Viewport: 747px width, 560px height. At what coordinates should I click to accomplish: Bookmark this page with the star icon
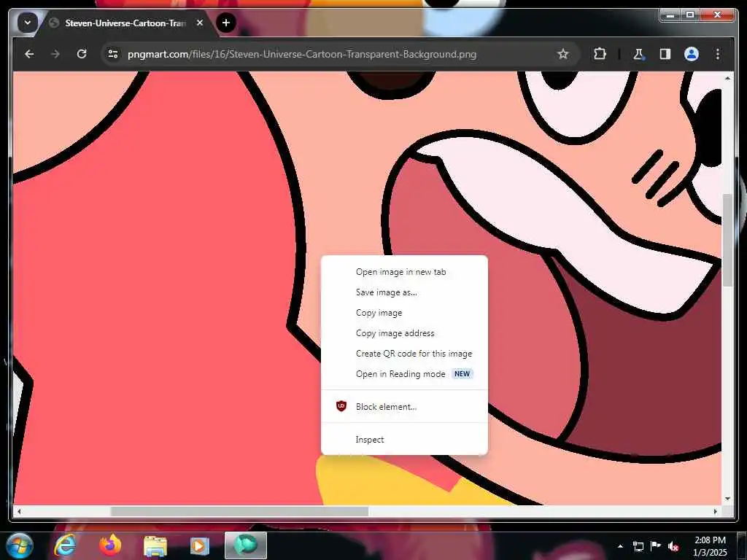(562, 54)
